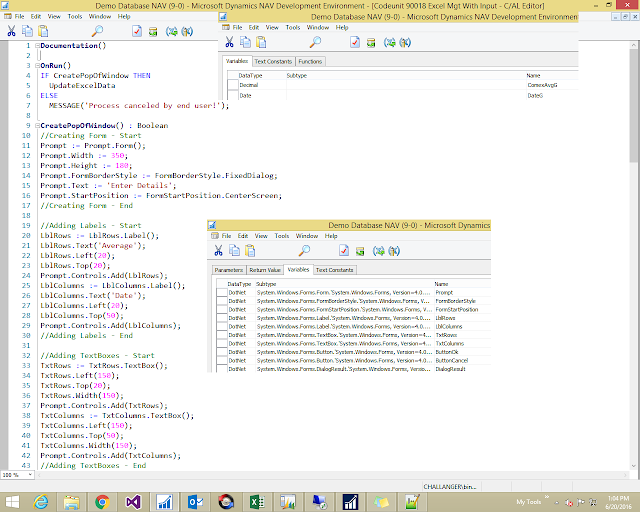Click green table icon in upper Globals window toolbar
This screenshot has height=512, width=640.
(x=371, y=42)
